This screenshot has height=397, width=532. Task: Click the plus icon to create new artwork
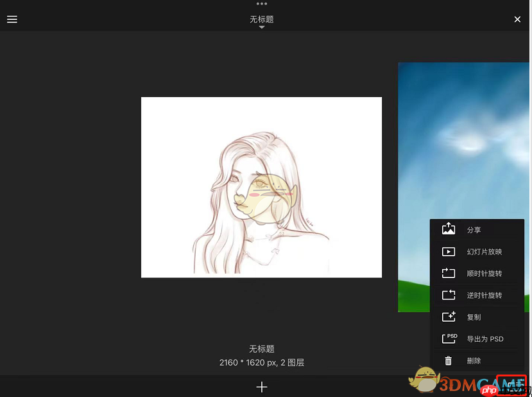pyautogui.click(x=261, y=387)
